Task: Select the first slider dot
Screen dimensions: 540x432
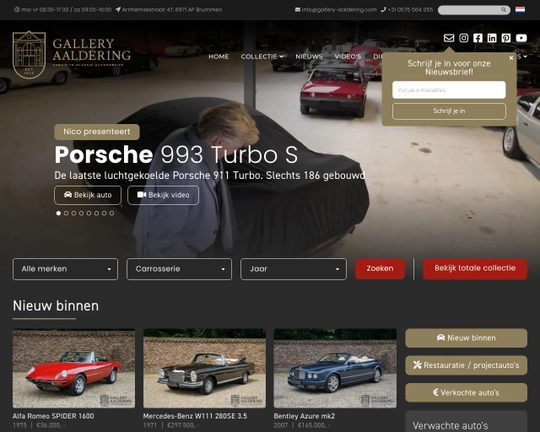Action: (x=59, y=213)
